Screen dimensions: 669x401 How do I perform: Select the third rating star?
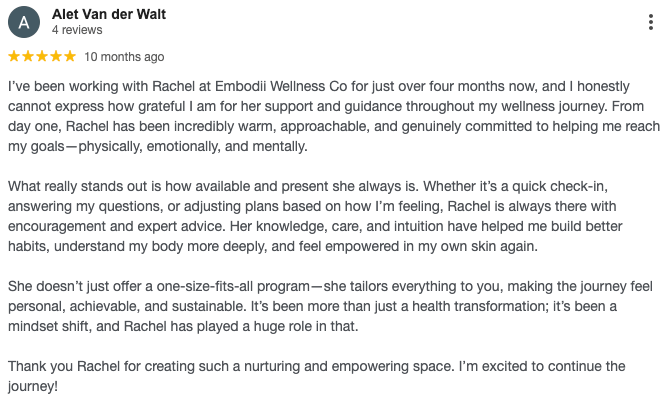(x=41, y=57)
